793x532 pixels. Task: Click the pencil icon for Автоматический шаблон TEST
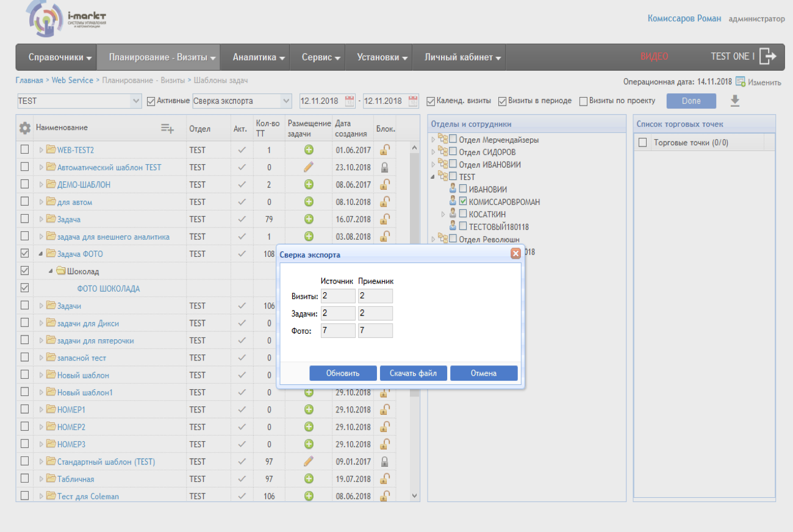coord(309,167)
